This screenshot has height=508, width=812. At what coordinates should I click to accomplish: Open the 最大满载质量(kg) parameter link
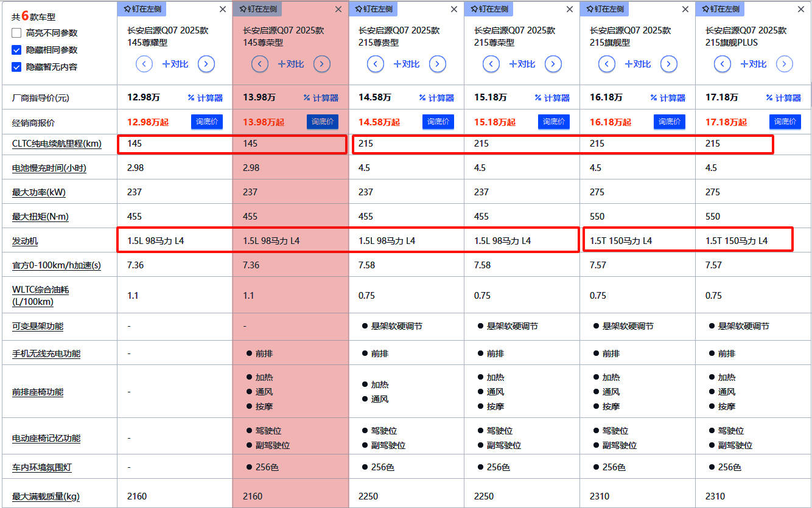click(46, 496)
